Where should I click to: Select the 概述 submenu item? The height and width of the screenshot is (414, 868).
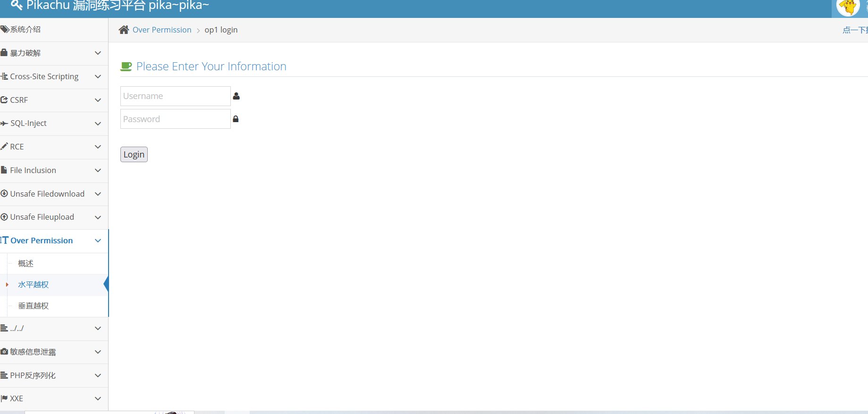click(26, 264)
